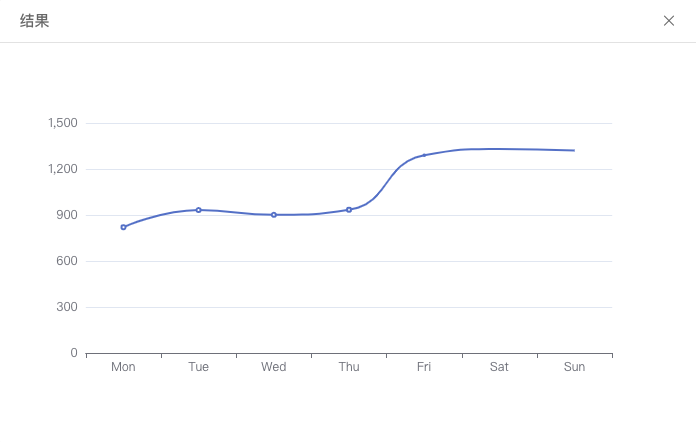Viewport: 696px width, 442px height.
Task: Select the Tue x-axis label
Action: pyautogui.click(x=199, y=367)
